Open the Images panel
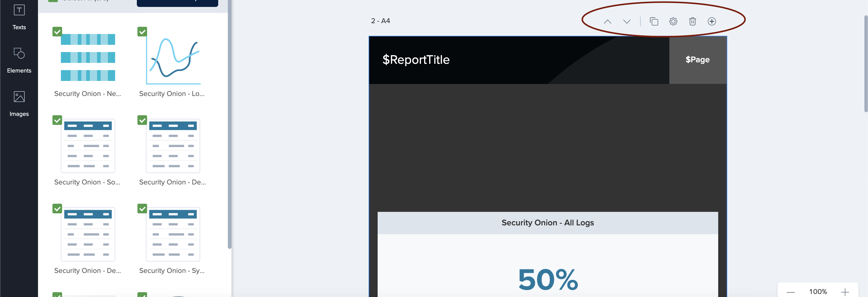 pos(19,104)
